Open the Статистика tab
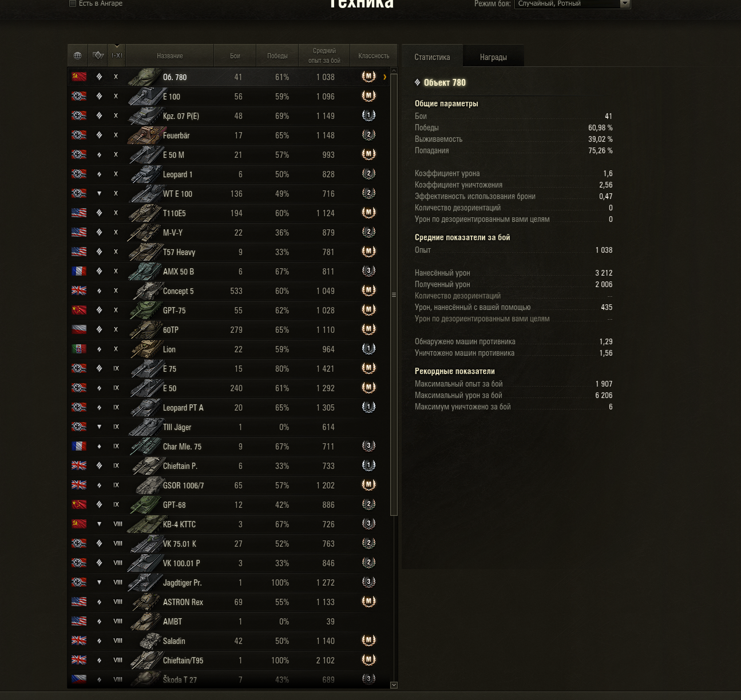The width and height of the screenshot is (741, 700). click(432, 57)
